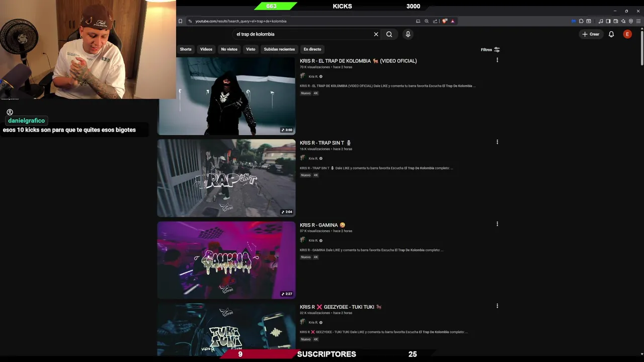The width and height of the screenshot is (644, 362).
Task: Click the zoom magnifier icon in the address bar
Action: [x=427, y=21]
